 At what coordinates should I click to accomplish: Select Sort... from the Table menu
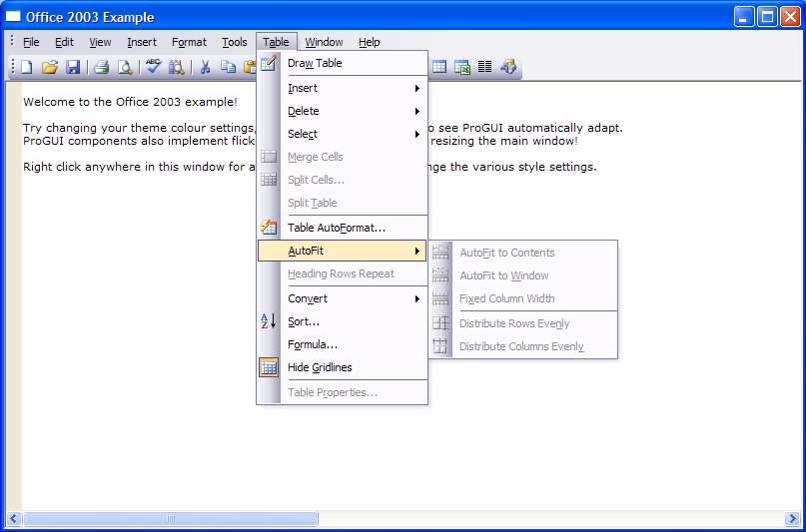304,321
